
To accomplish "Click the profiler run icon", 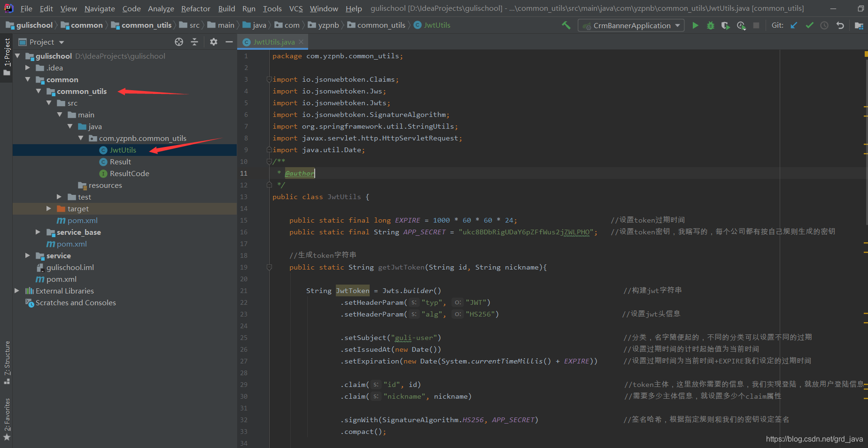I will [741, 25].
